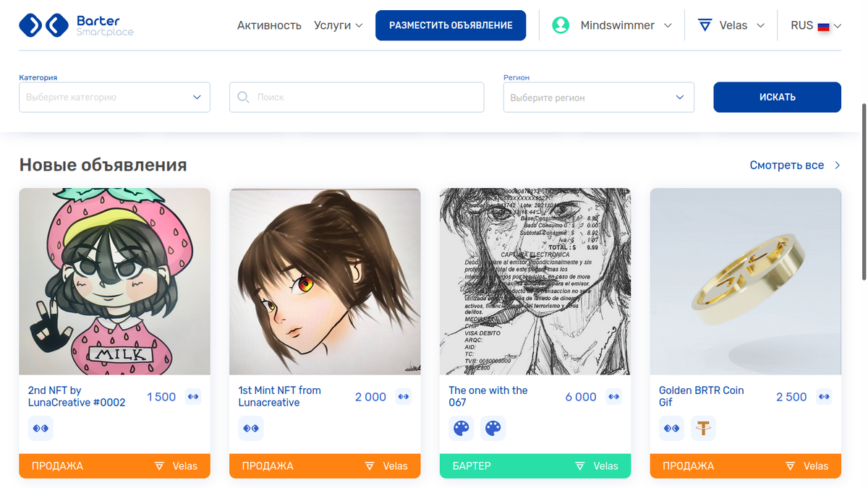This screenshot has width=868, height=488.
Task: Open the Активность menu item
Action: [269, 25]
